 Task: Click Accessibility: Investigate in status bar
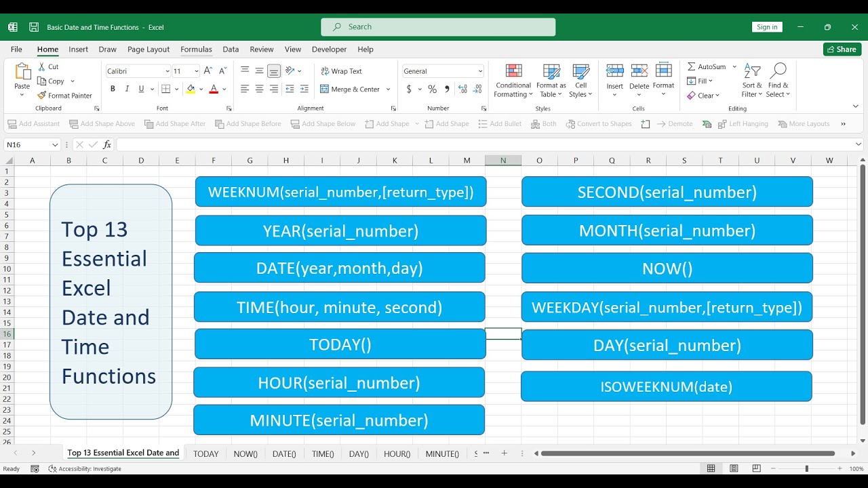pyautogui.click(x=85, y=468)
